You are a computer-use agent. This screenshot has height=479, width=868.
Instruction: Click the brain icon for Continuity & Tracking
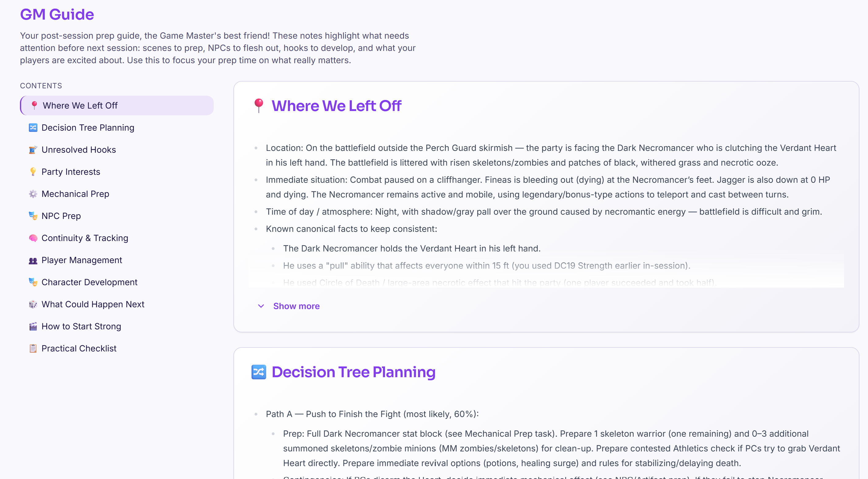pyautogui.click(x=33, y=238)
